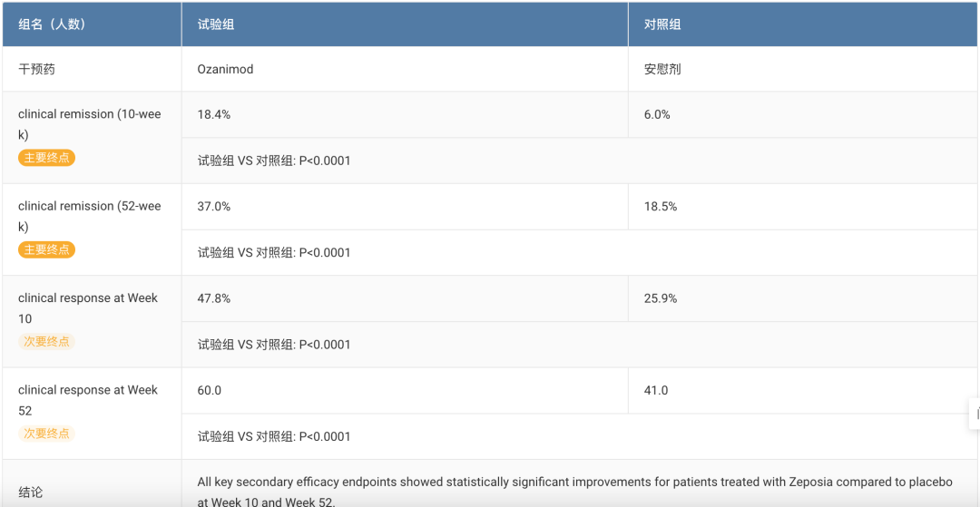Click the Ozanimod intervention cell
This screenshot has width=980, height=507.
coord(225,69)
